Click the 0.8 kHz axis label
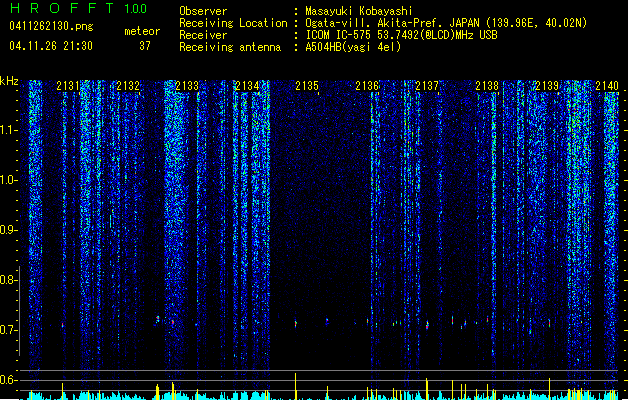The image size is (629, 400). click(x=9, y=280)
